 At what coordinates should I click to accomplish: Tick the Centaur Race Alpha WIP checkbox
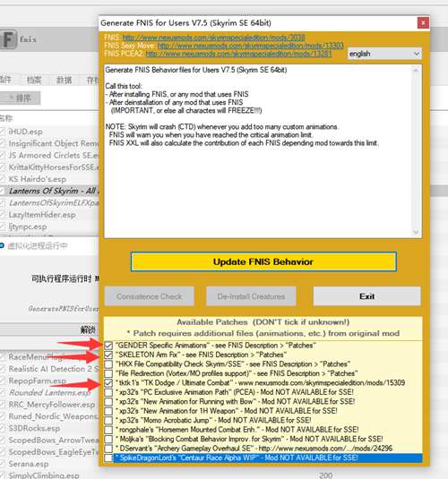(x=108, y=458)
